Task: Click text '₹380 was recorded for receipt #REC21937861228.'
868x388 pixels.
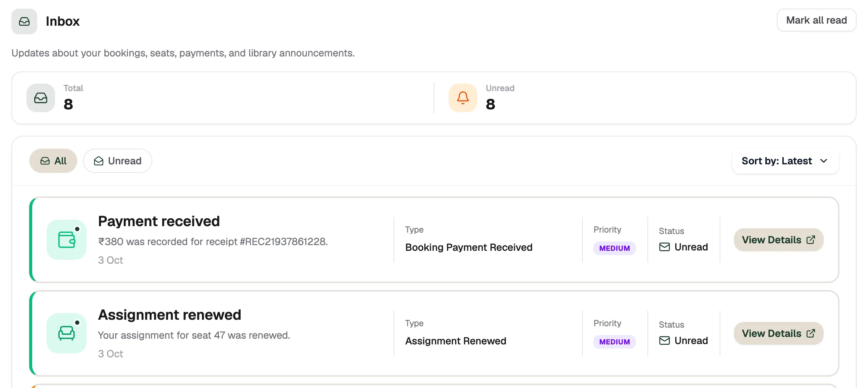Action: (213, 242)
